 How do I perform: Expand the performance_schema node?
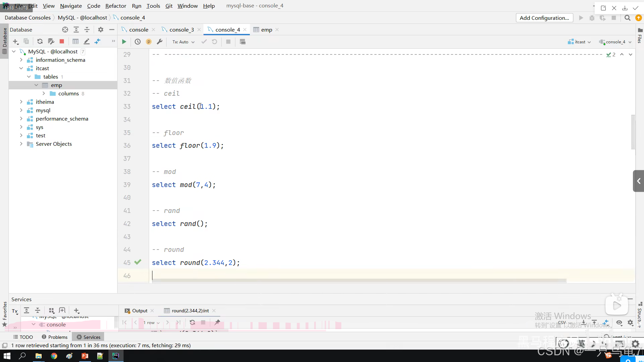pos(21,119)
